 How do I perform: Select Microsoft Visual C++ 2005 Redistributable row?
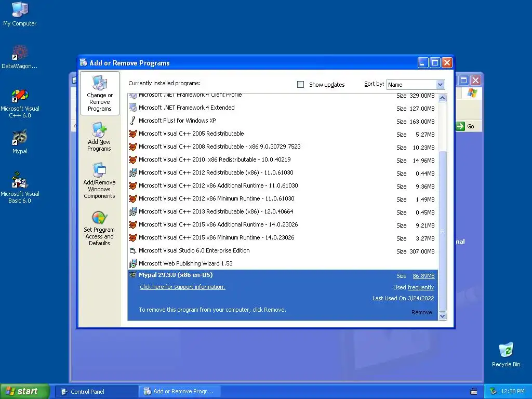[x=283, y=134]
